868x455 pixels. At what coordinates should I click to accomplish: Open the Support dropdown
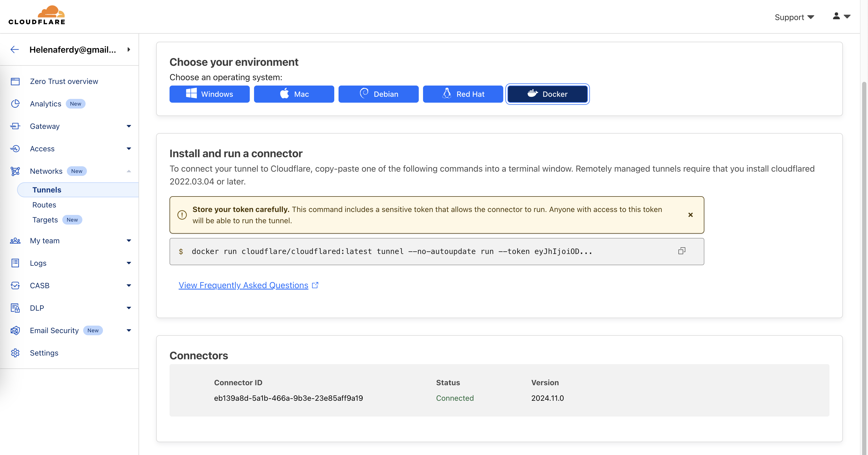(794, 17)
